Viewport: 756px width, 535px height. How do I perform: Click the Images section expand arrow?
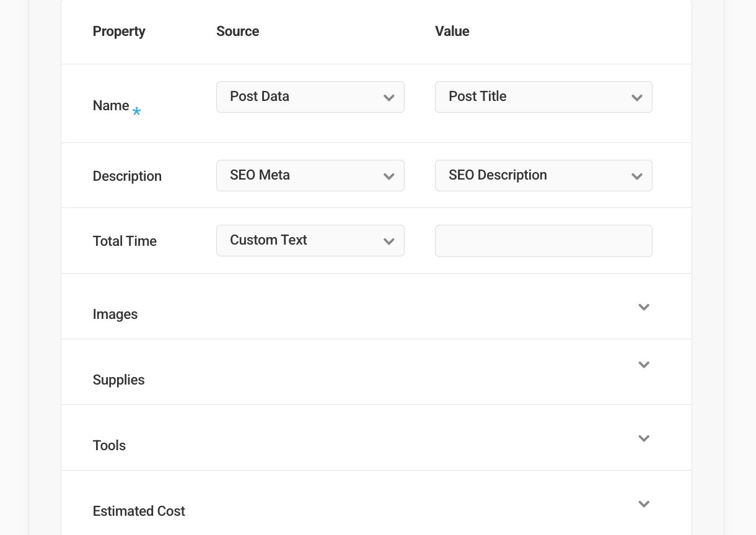(x=644, y=307)
